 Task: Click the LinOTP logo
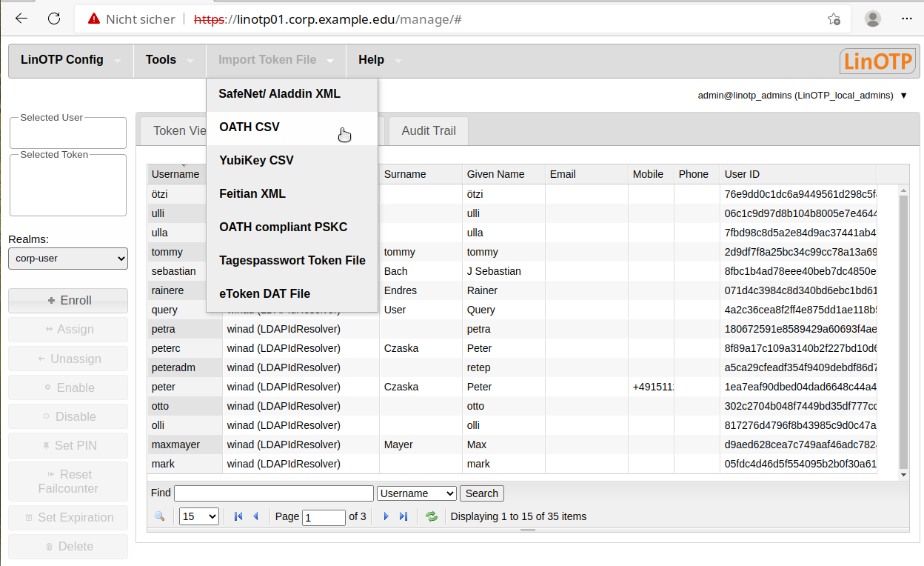click(x=877, y=60)
